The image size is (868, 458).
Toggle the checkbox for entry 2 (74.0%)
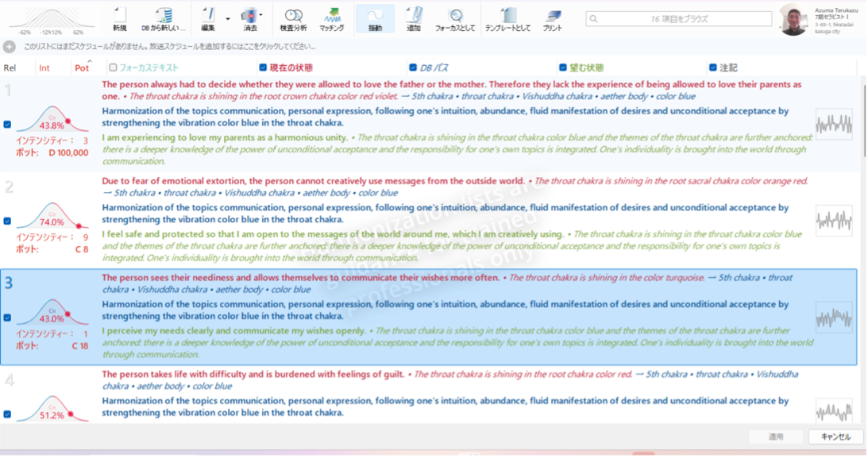tap(7, 221)
